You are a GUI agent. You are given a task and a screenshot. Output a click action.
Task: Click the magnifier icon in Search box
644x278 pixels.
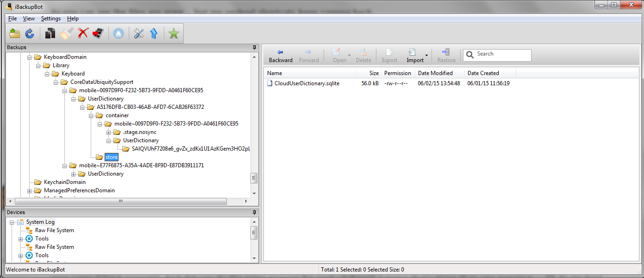[470, 54]
